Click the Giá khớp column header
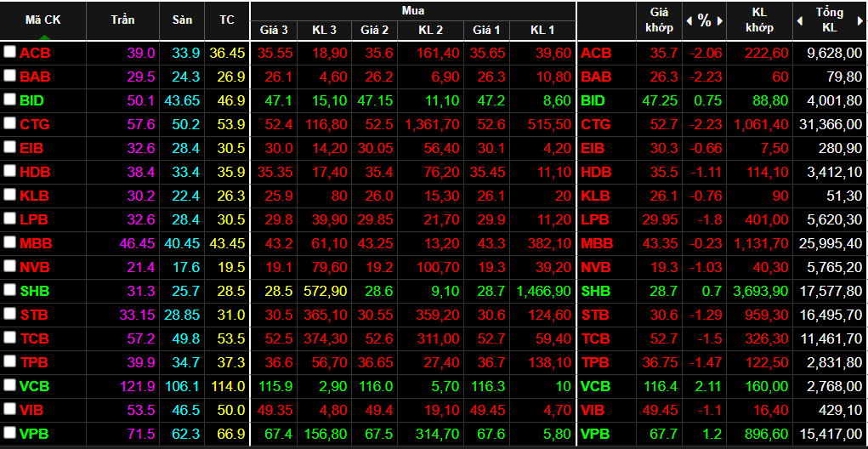This screenshot has height=449, width=868. [660, 20]
